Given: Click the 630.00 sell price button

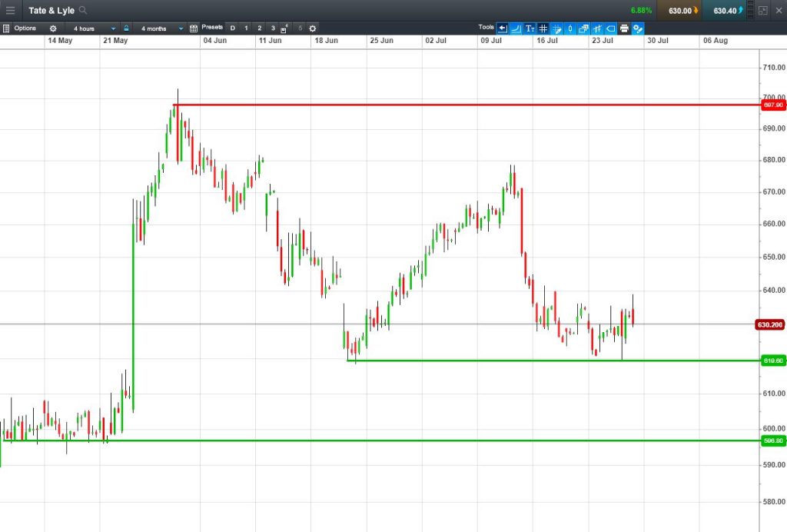Looking at the screenshot, I should [683, 11].
